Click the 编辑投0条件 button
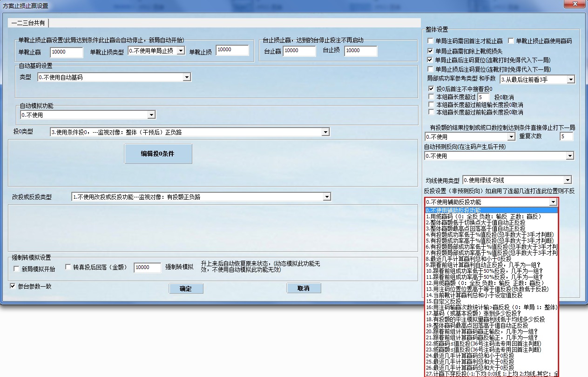 158,154
